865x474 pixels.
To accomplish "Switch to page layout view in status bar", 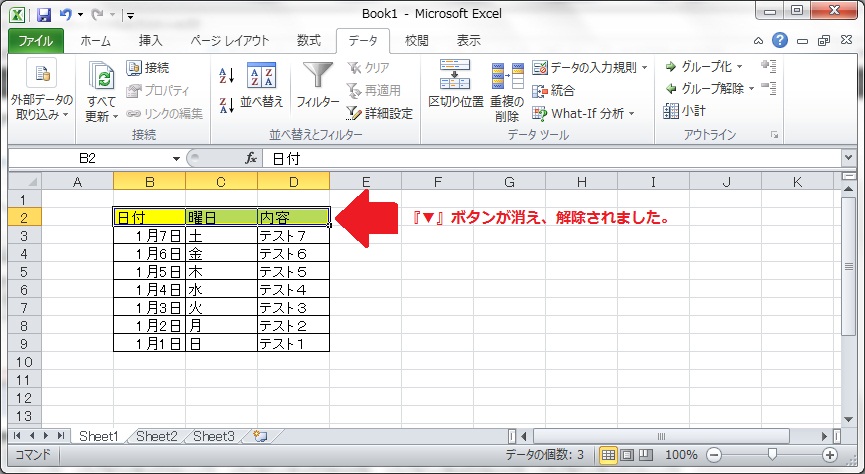I will pyautogui.click(x=627, y=455).
